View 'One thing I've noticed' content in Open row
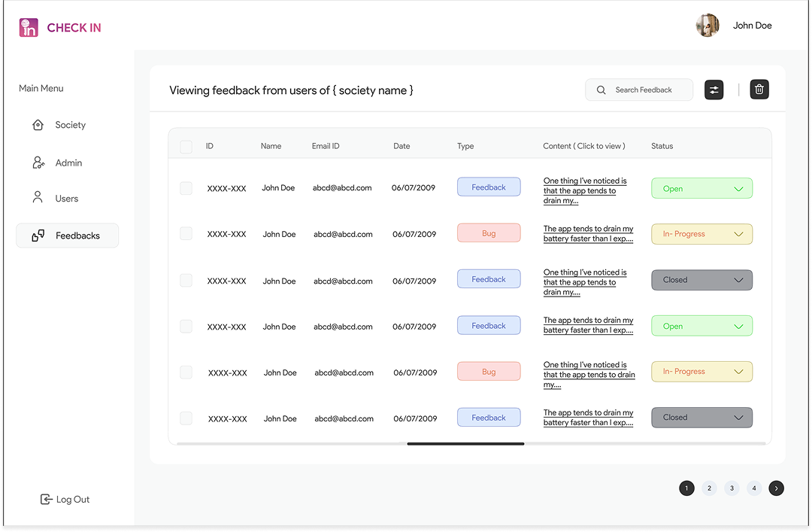This screenshot has width=812, height=532. point(585,191)
